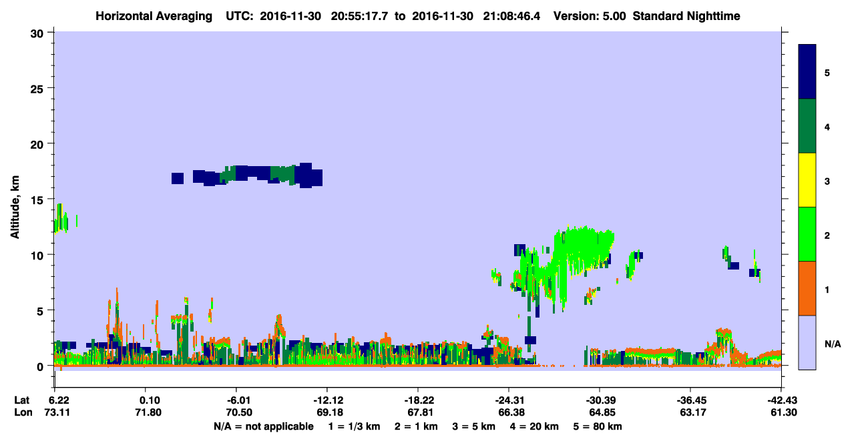The image size is (868, 445).
Task: Click the legend entry '2 = 1 km'
Action: 416,426
